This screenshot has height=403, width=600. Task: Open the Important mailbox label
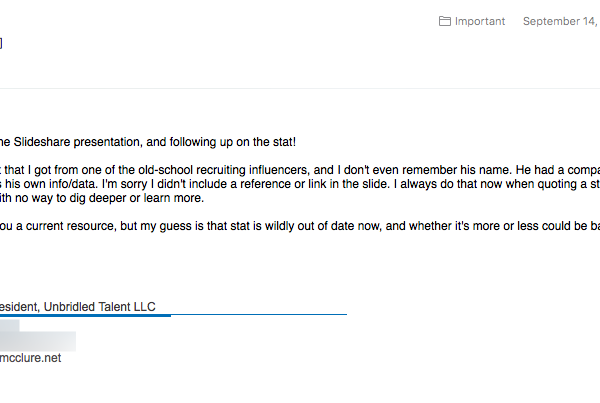click(x=480, y=21)
